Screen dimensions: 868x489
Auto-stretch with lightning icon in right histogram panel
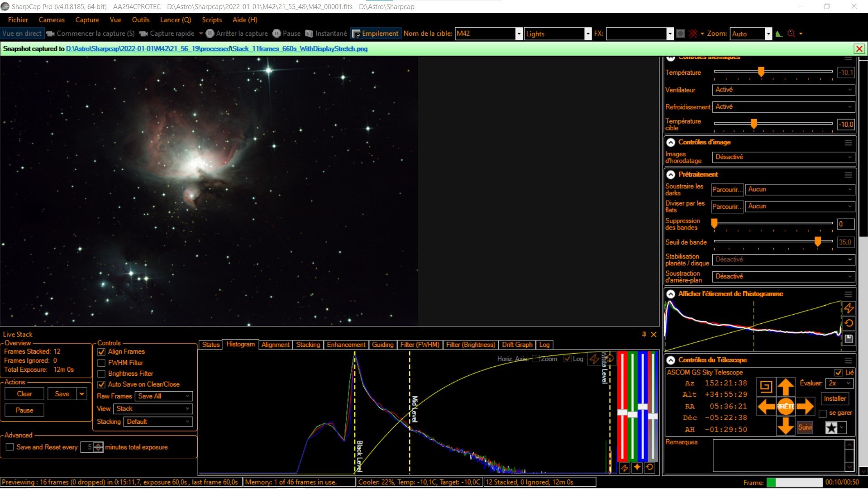(x=849, y=308)
